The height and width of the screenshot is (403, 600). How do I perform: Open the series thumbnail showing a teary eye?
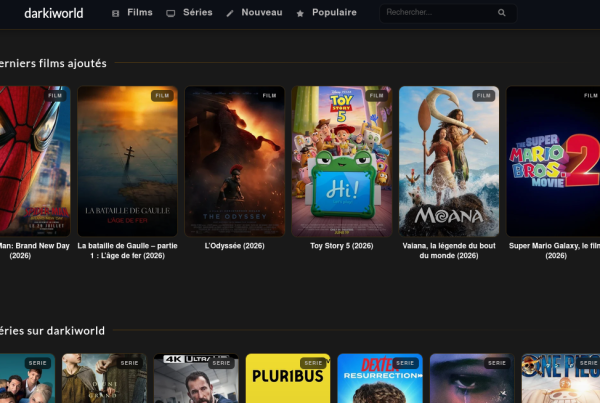(x=472, y=378)
